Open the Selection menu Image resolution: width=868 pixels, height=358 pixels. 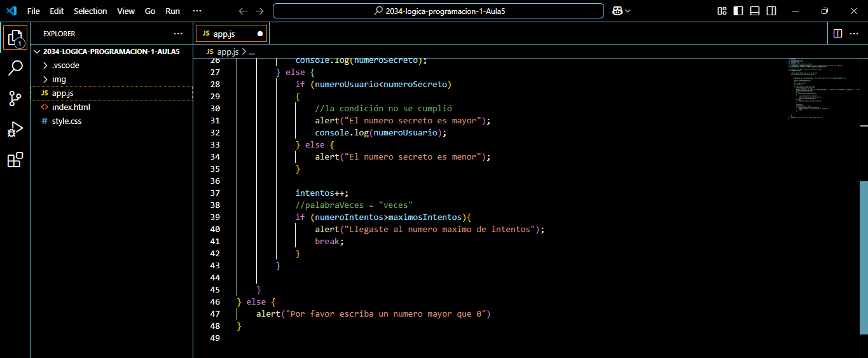(90, 11)
